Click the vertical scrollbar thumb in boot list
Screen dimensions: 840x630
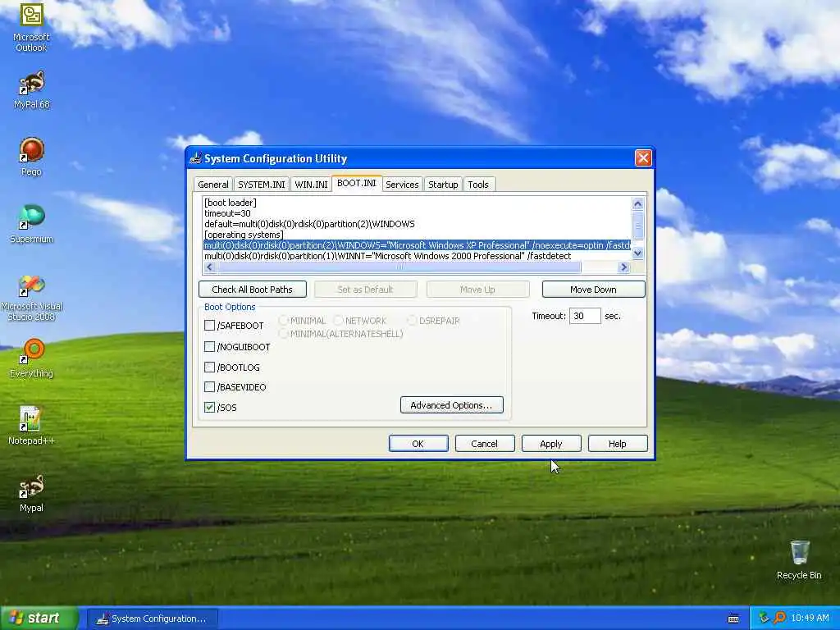pos(637,226)
